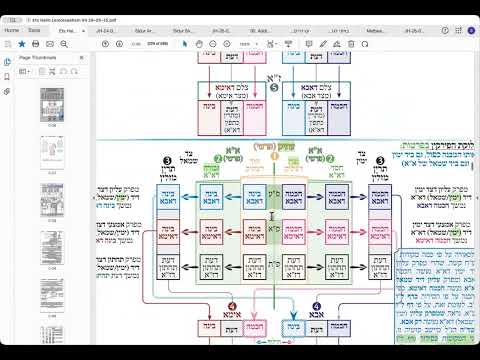Viewport: 480px width, 360px height.
Task: Click the extract pages scissors-like icon
Action: [52, 71]
